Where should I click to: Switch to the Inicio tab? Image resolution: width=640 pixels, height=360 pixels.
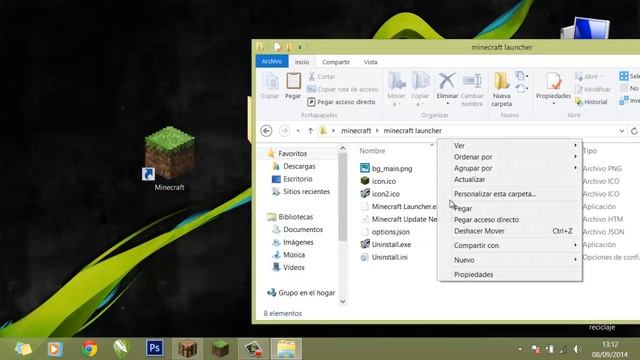302,62
